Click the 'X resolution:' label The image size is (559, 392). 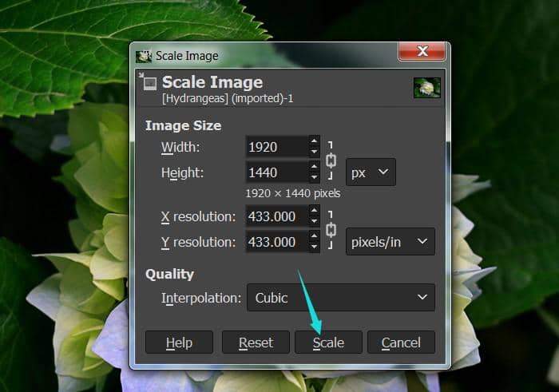198,216
